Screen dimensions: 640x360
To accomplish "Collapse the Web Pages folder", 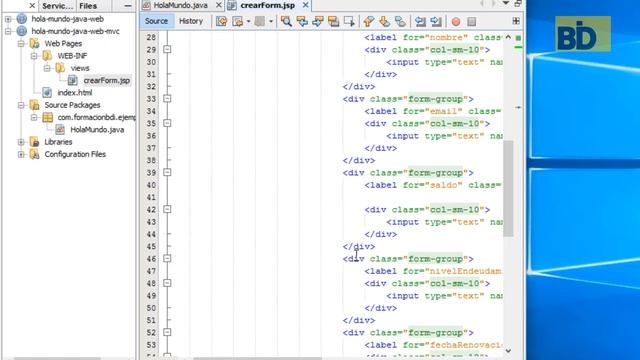I will pyautogui.click(x=21, y=43).
